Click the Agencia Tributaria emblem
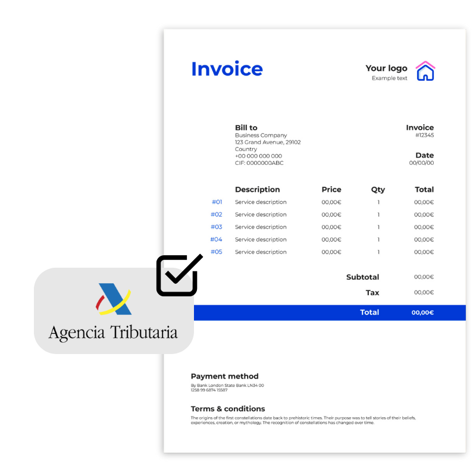 coord(114,299)
